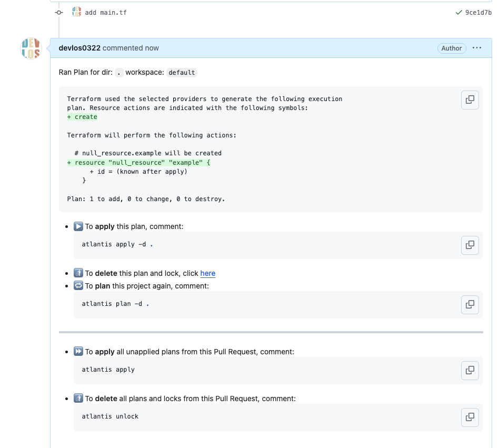Click the fast-forward emoji beside 'apply all unapplied plans'

78,351
